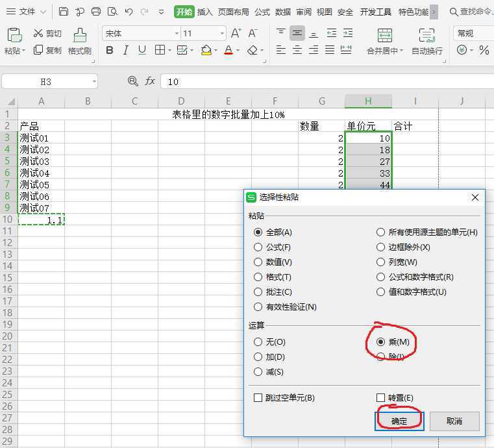Open font name dropdown 宋体
The width and height of the screenshot is (494, 448).
(x=177, y=33)
